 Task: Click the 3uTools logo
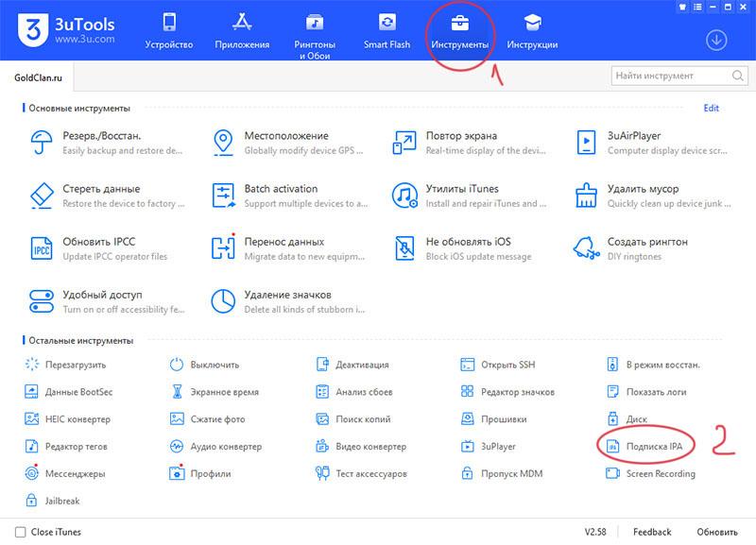66,30
